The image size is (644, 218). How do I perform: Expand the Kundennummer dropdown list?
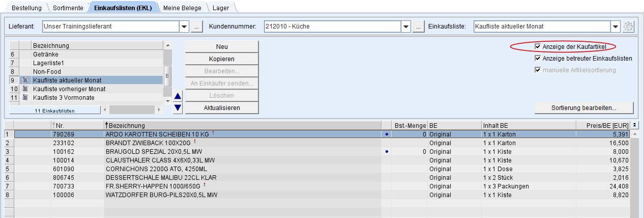coord(406,26)
